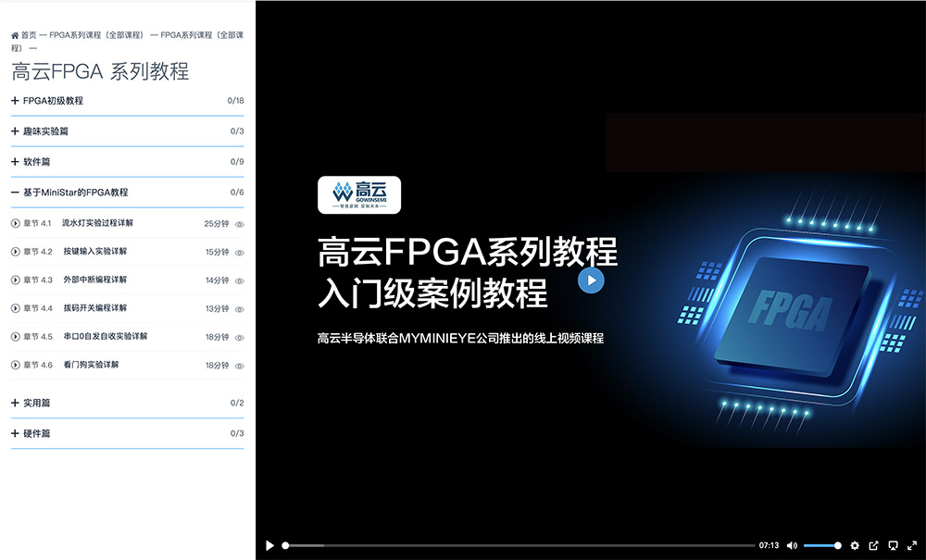Toggle visibility eye for 流水灯实验过程详解
The width and height of the screenshot is (926, 560).
(x=239, y=224)
